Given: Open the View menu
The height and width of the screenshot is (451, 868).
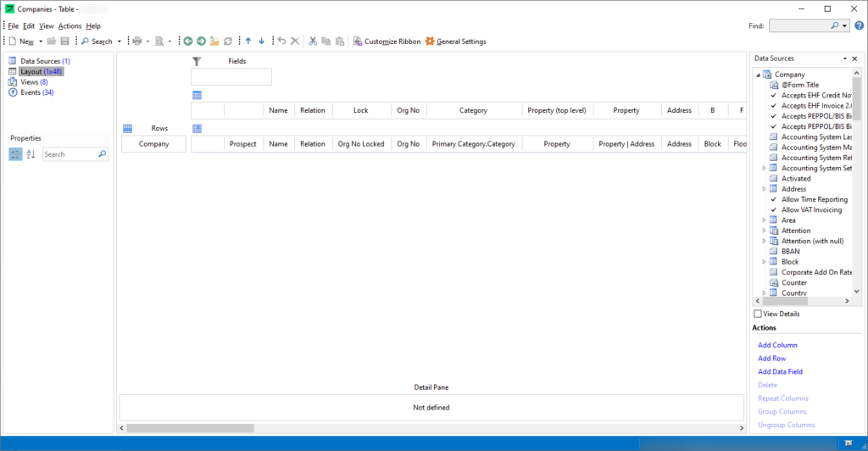Looking at the screenshot, I should 46,26.
